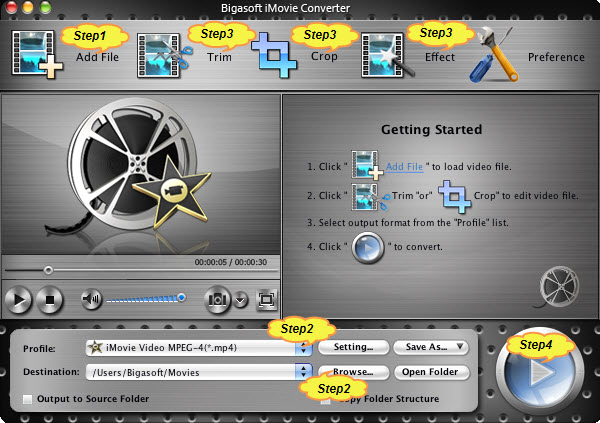The image size is (600, 423).
Task: Zoom window with green button
Action: point(46,7)
